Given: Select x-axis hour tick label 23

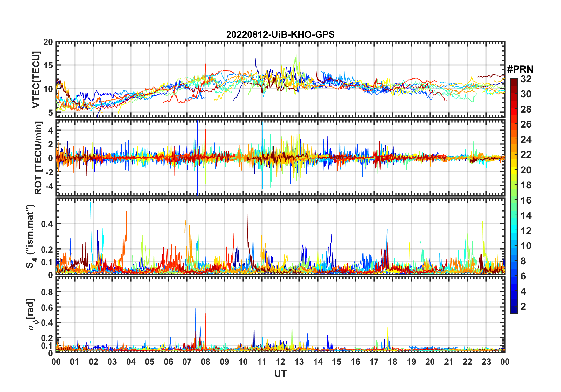Looking at the screenshot, I should (486, 362).
